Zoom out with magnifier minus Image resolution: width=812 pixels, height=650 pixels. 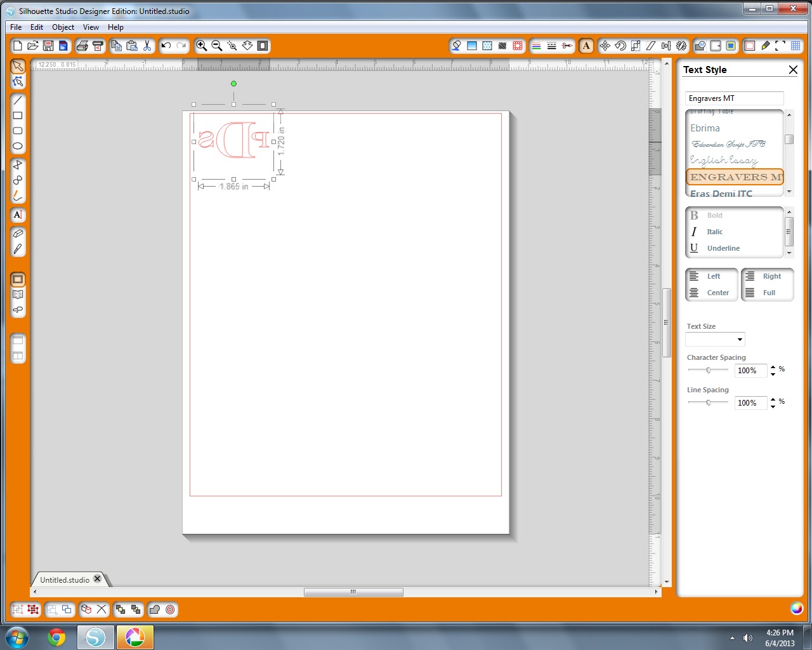tap(216, 46)
